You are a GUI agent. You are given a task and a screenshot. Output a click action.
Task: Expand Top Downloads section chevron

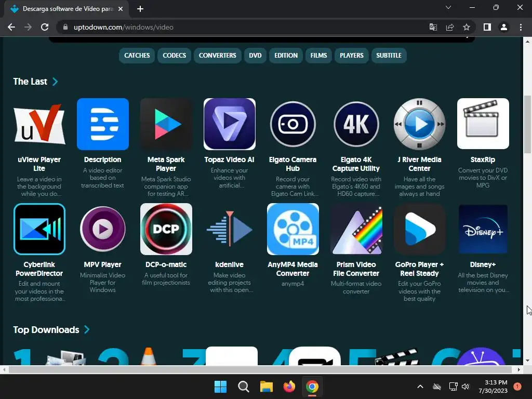point(87,329)
